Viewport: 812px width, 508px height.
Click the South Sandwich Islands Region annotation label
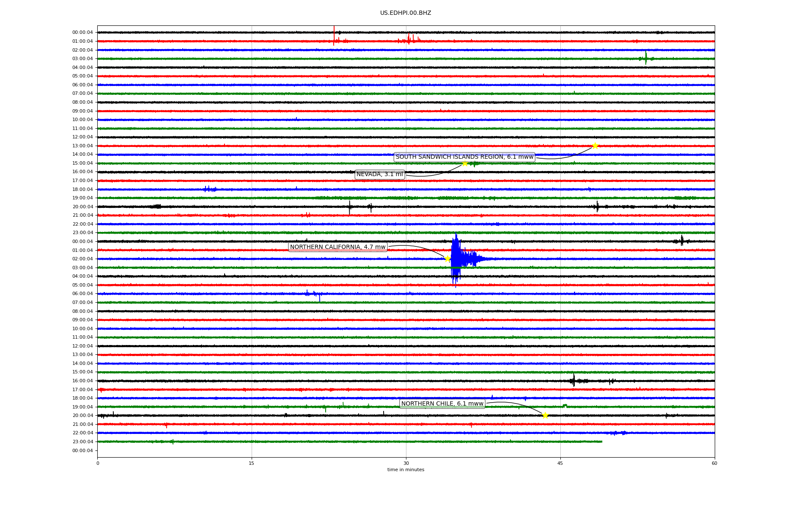pyautogui.click(x=464, y=157)
